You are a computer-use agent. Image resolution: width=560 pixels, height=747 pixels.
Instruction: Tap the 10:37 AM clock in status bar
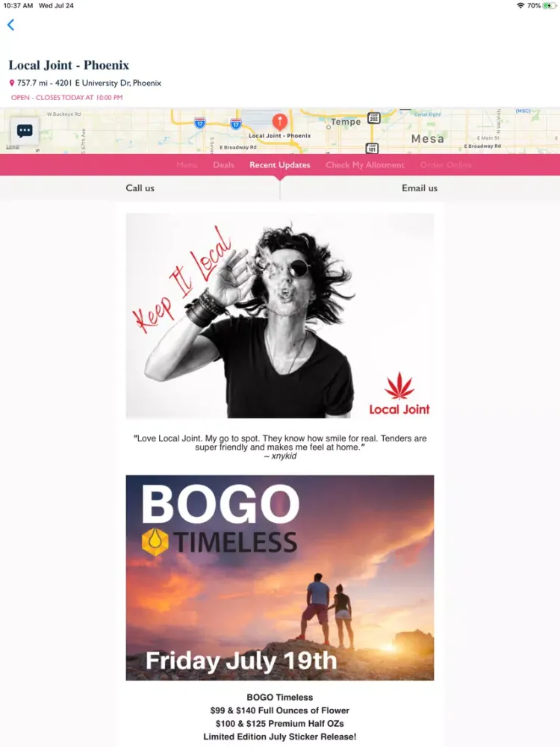pyautogui.click(x=18, y=6)
